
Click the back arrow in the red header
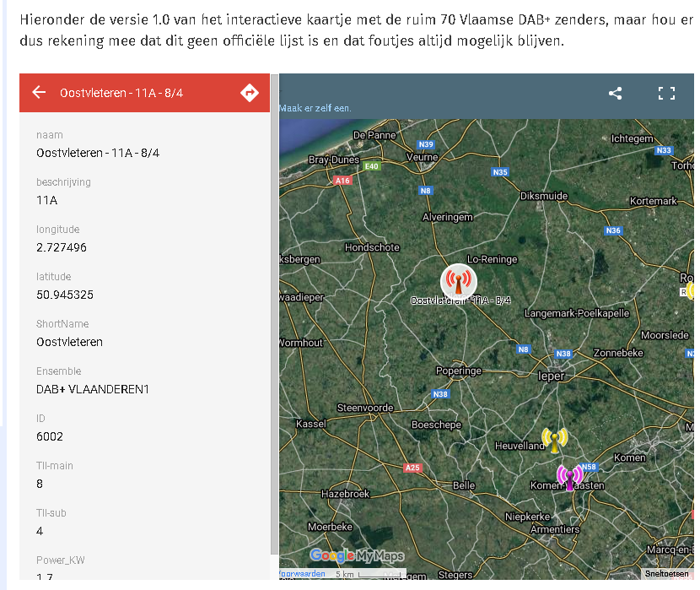[x=39, y=93]
